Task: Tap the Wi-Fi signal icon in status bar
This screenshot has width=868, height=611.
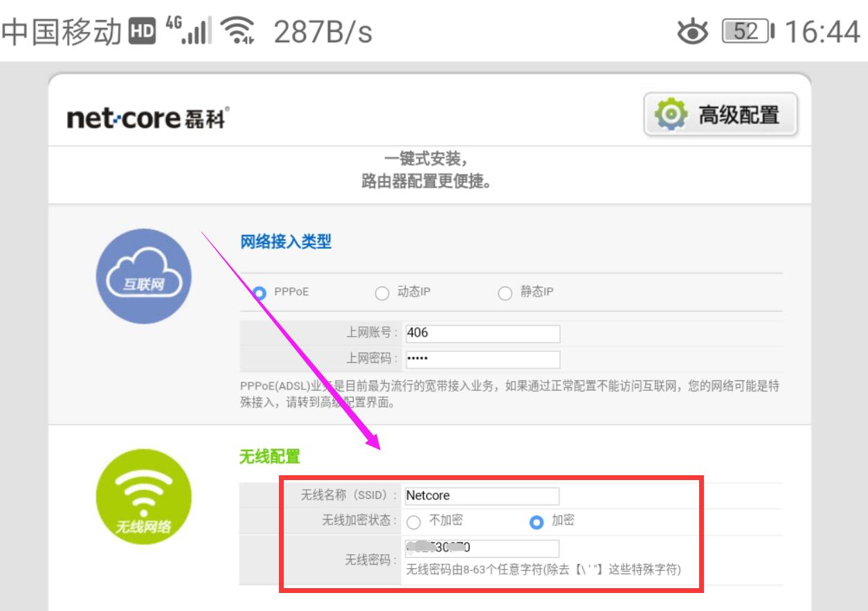Action: pos(235,29)
